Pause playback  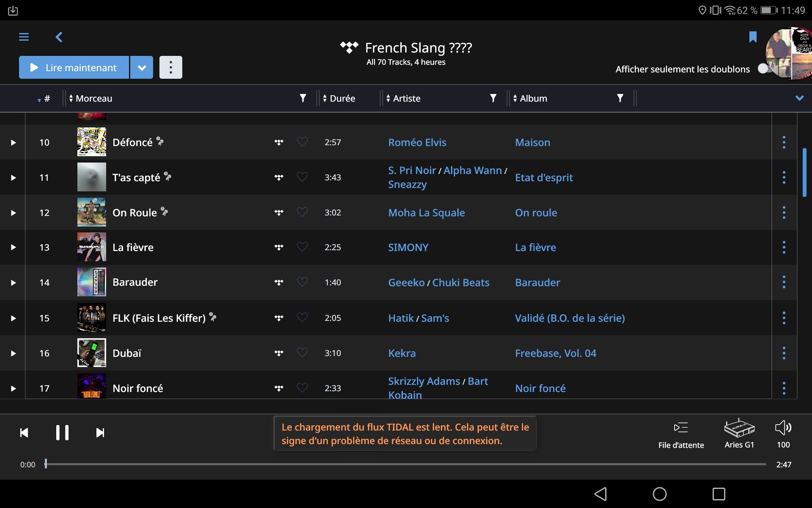point(62,433)
